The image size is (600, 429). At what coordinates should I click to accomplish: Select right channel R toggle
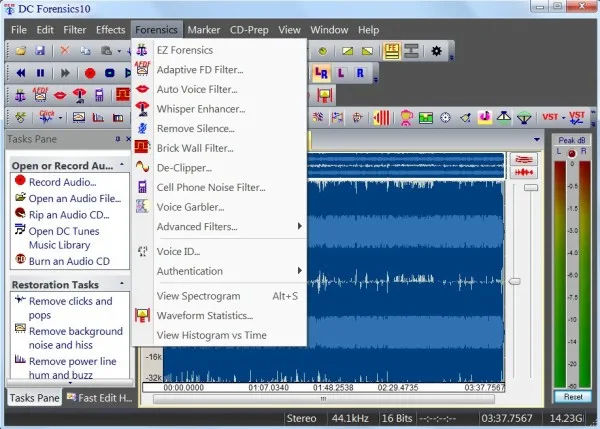point(360,73)
